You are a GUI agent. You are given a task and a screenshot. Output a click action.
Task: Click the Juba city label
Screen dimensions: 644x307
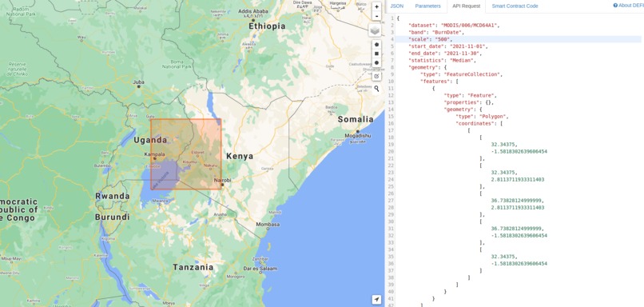[x=138, y=82]
